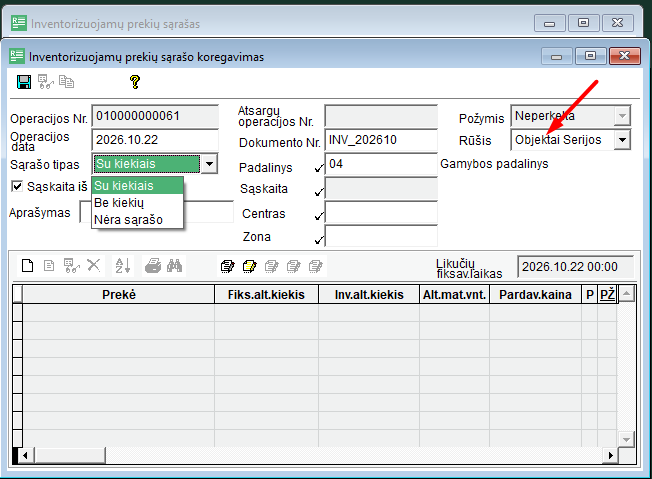The height and width of the screenshot is (479, 652).
Task: Click the edit row document icon
Action: pos(49,265)
